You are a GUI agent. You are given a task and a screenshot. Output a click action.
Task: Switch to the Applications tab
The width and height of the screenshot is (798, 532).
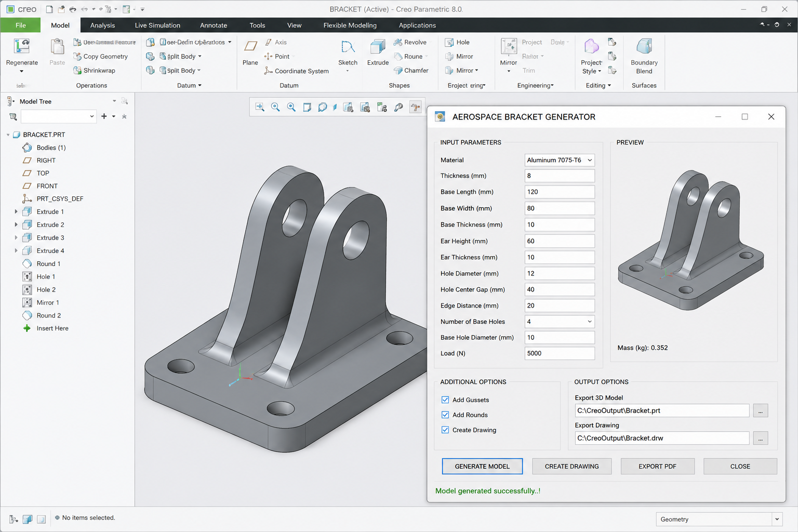[x=417, y=25]
